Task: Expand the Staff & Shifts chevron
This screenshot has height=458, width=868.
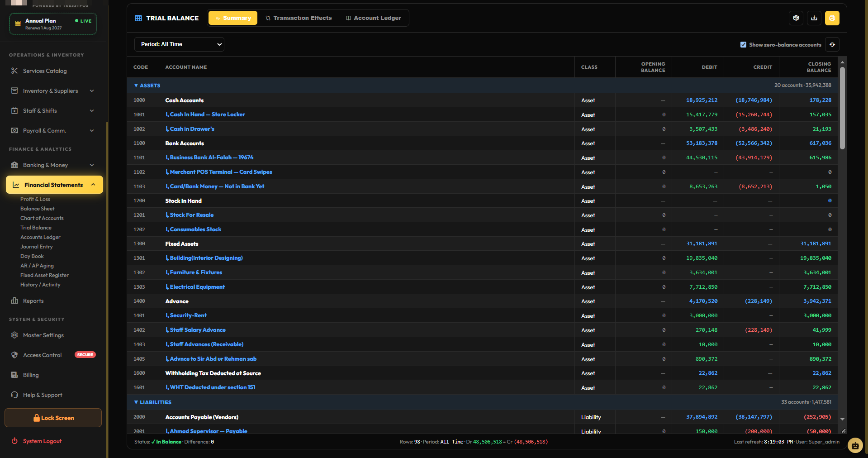Action: click(x=92, y=111)
